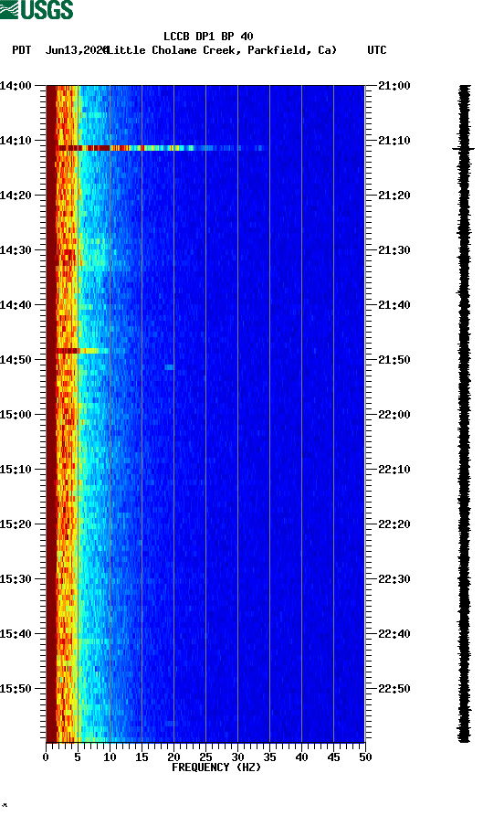Click the 25 Hz frequency axis label
The image size is (504, 815).
(205, 757)
